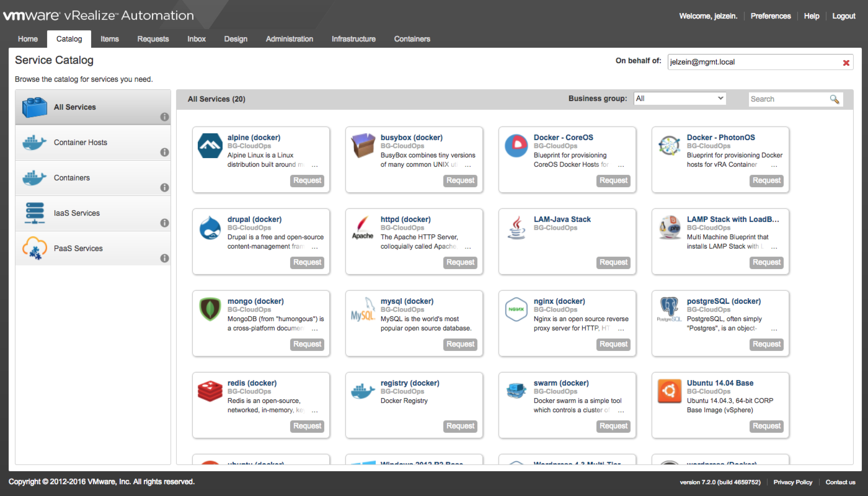
Task: Click the LAMP Stack with LoadBalancer icon
Action: (669, 228)
